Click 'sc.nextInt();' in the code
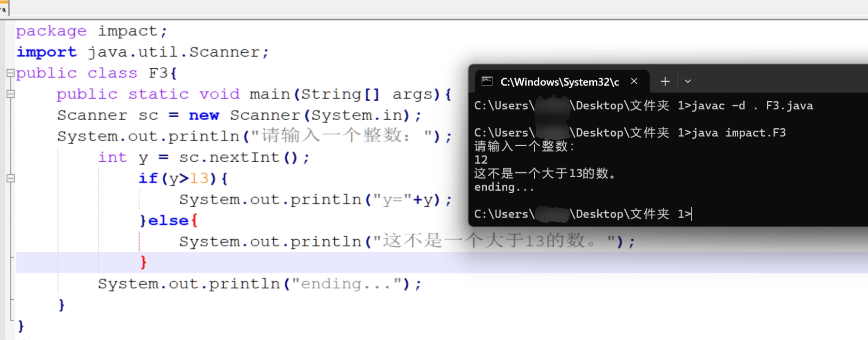 244,157
